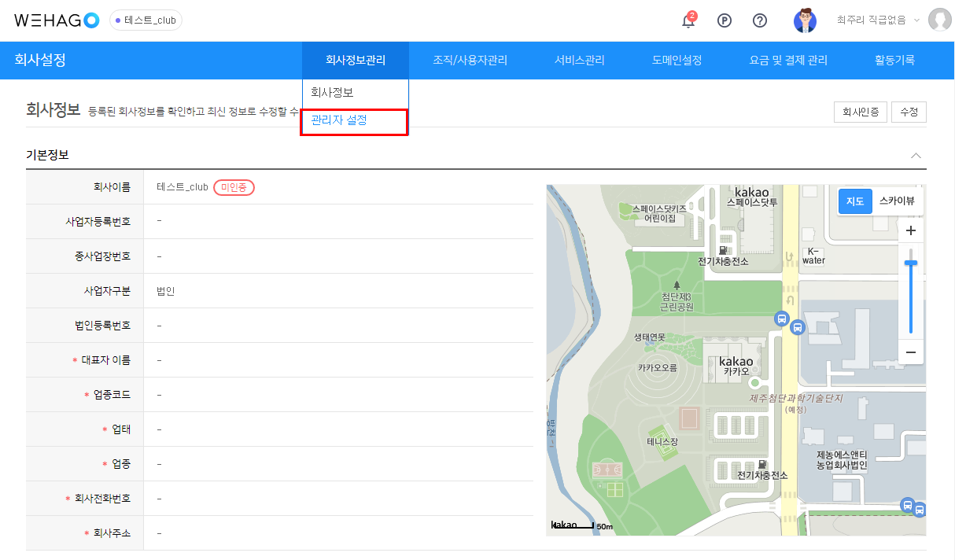Click the 수정 button
Image resolution: width=955 pixels, height=560 pixels.
tap(909, 112)
